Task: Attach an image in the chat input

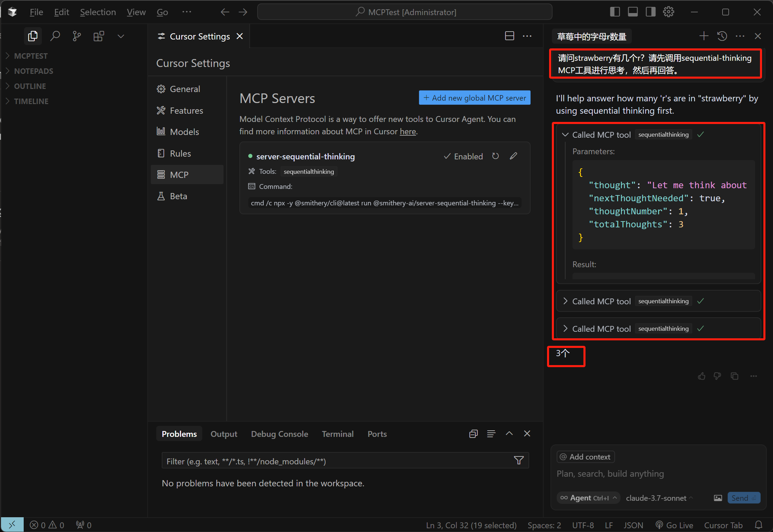Action: click(x=718, y=498)
